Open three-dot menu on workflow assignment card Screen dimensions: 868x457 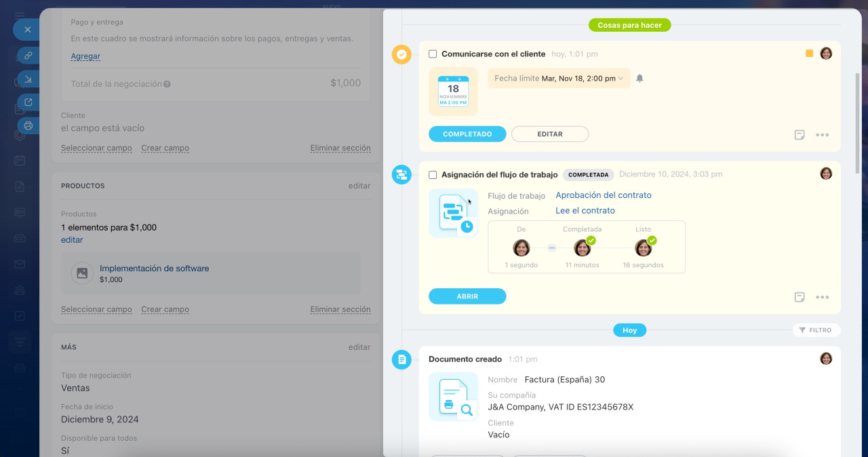822,297
